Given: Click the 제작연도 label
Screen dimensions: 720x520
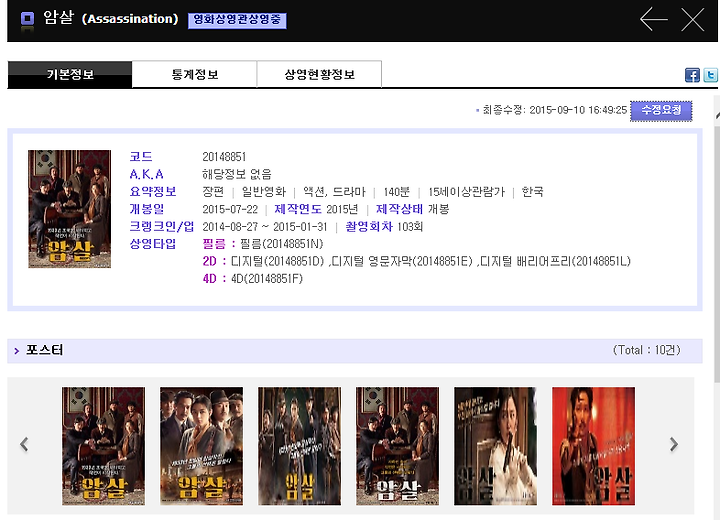Looking at the screenshot, I should click(x=298, y=209).
